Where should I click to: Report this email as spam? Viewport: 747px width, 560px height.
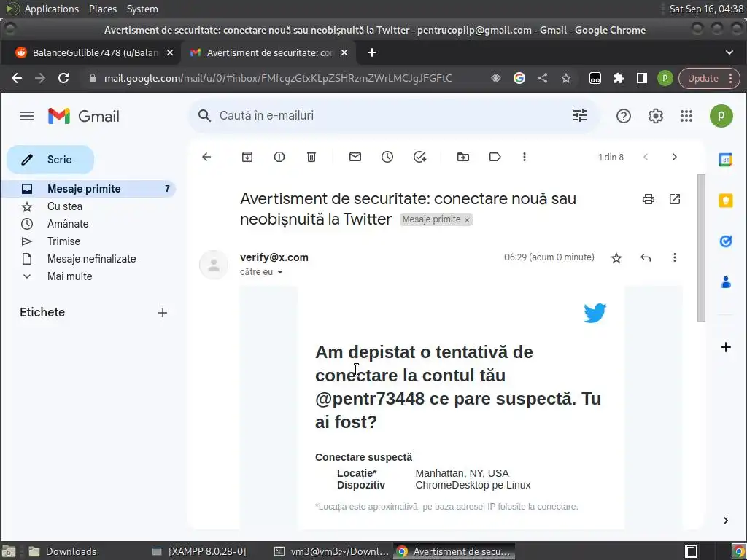point(279,157)
